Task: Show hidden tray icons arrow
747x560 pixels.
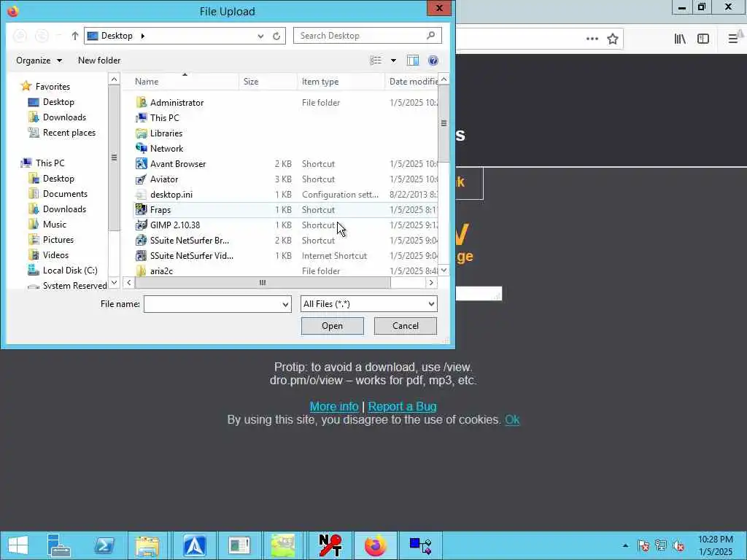Action: pos(625,545)
